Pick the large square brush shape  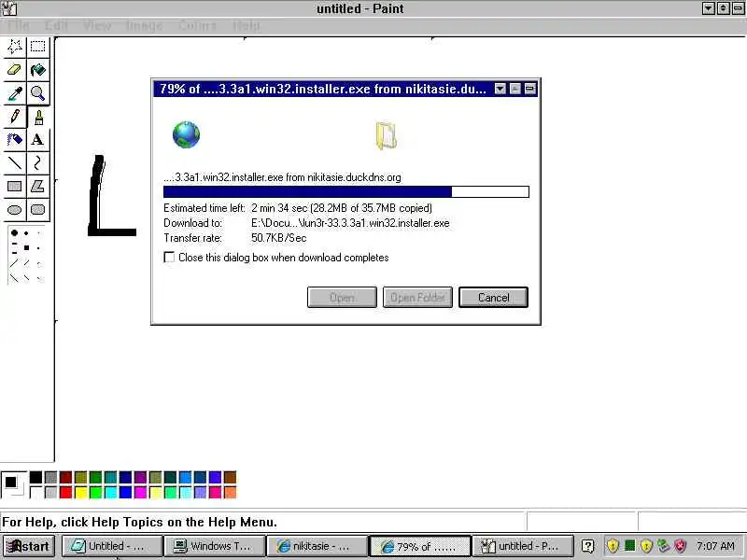point(26,247)
